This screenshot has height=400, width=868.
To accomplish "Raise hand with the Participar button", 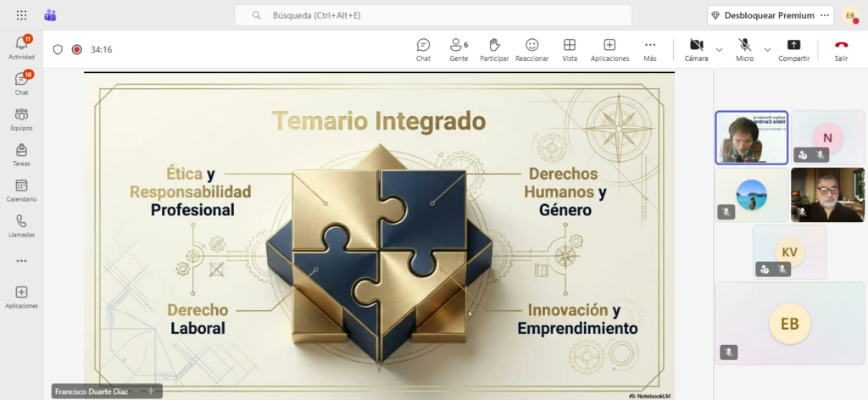I will pos(494,49).
